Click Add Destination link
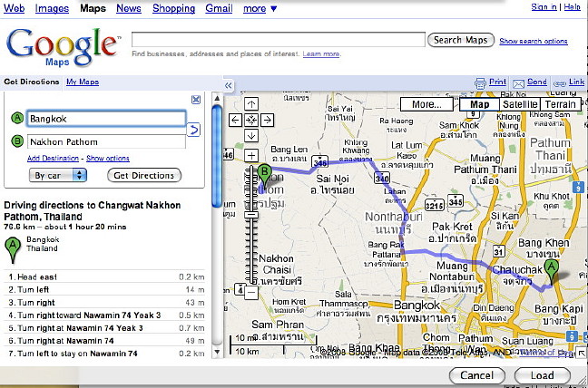The image size is (588, 388). (53, 159)
